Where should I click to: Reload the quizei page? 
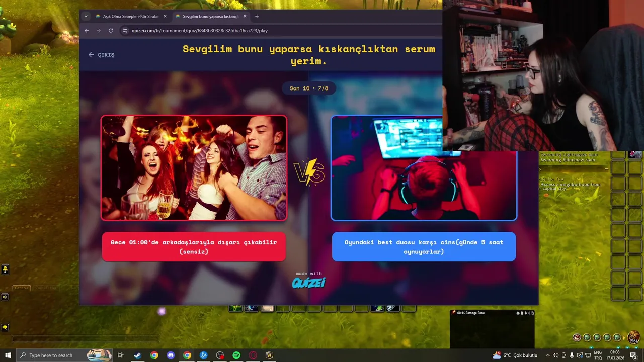coord(111,31)
